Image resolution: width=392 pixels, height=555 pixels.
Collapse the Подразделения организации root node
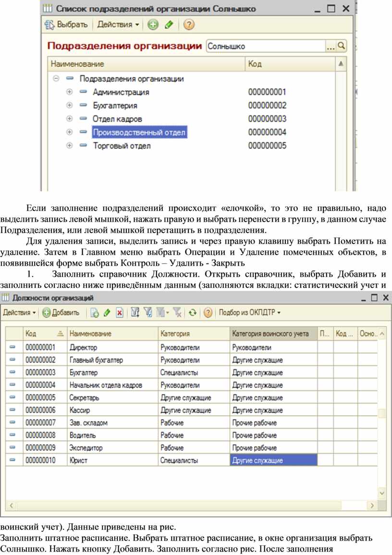tap(56, 78)
